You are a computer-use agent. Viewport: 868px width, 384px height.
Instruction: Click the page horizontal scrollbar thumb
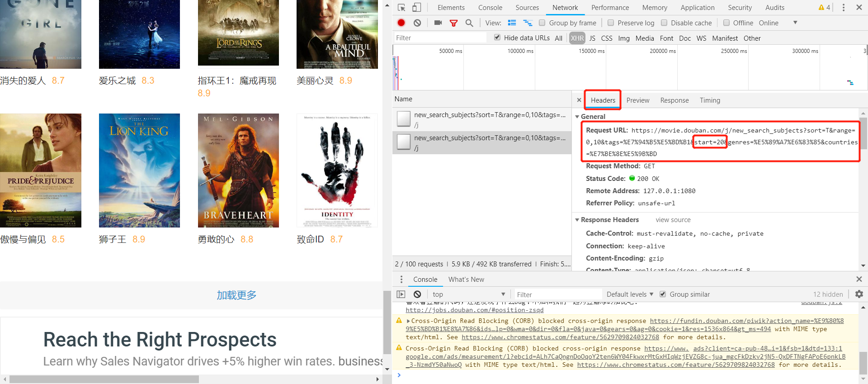pos(104,379)
